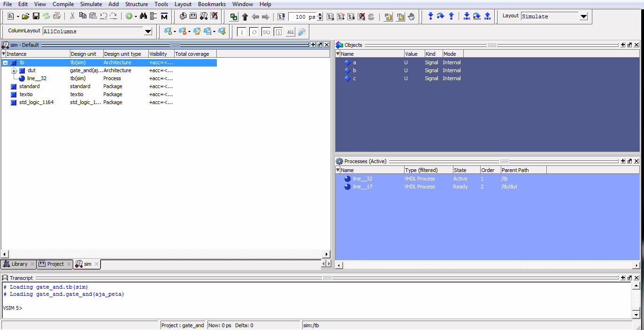Open the Simulate menu
Viewport: 644px width, 330px height.
coord(91,4)
